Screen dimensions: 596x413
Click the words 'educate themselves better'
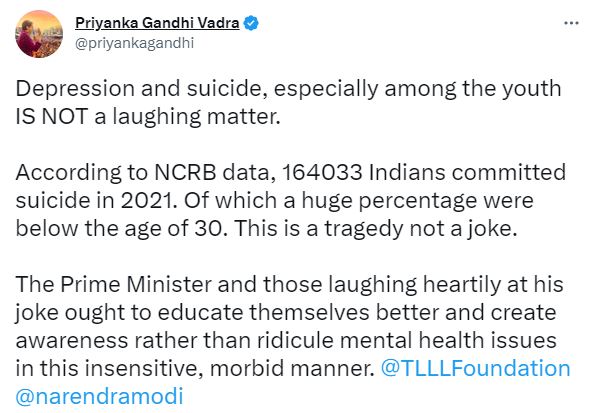(298, 312)
